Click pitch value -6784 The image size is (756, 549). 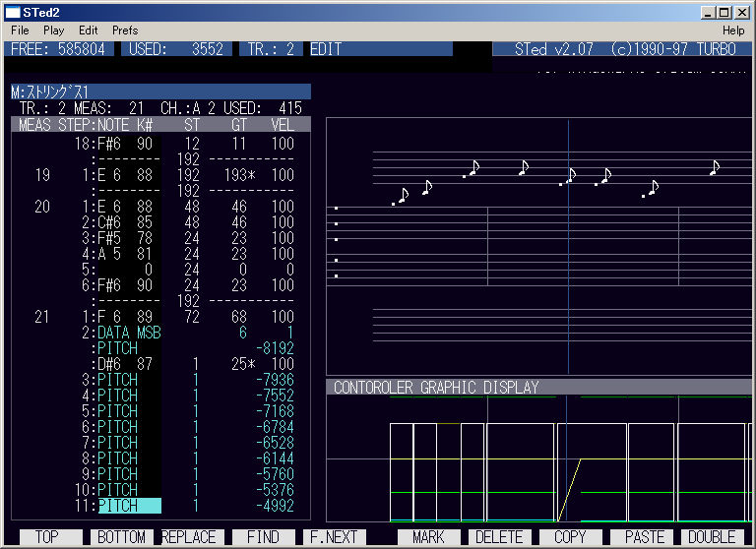pos(275,427)
